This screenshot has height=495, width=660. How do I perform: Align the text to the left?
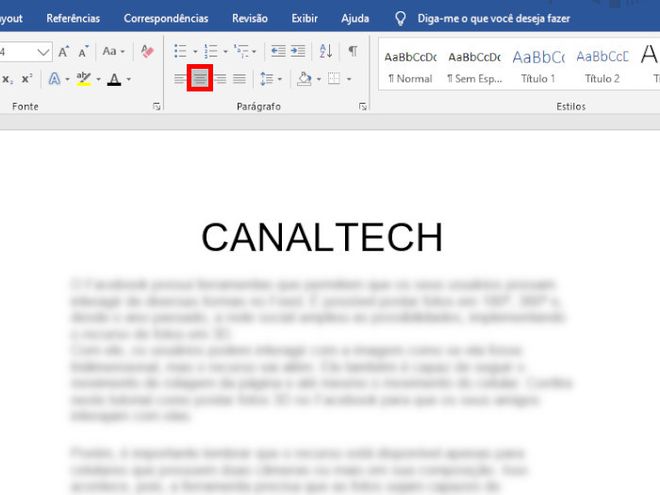[180, 79]
